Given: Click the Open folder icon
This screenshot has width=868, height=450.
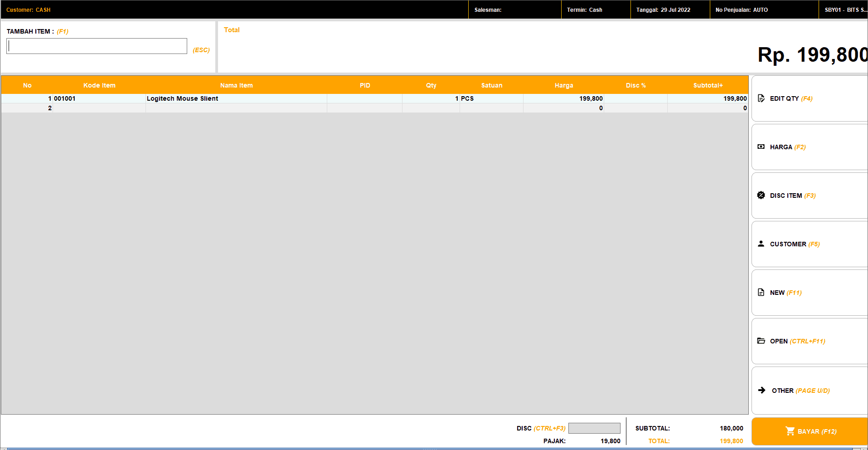Looking at the screenshot, I should coord(761,341).
